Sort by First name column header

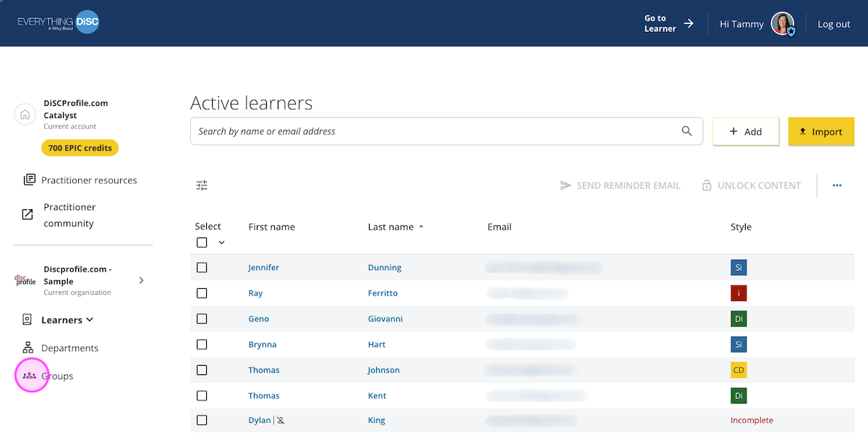coord(271,227)
